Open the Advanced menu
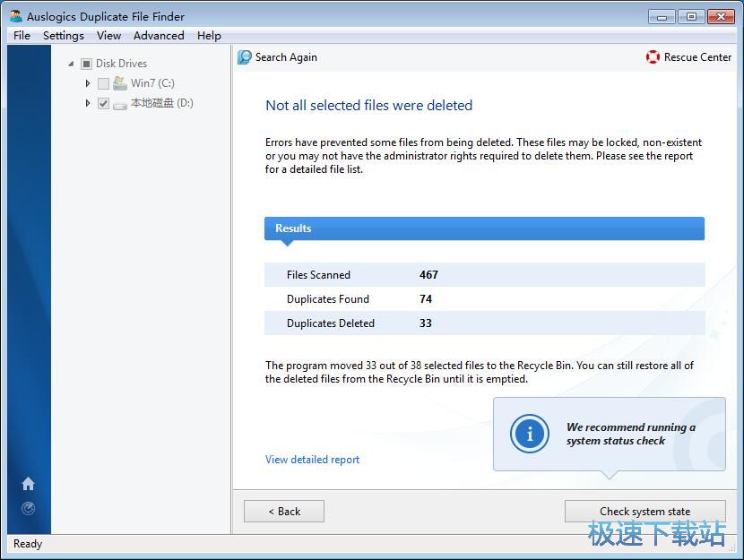This screenshot has width=744, height=560. [159, 36]
